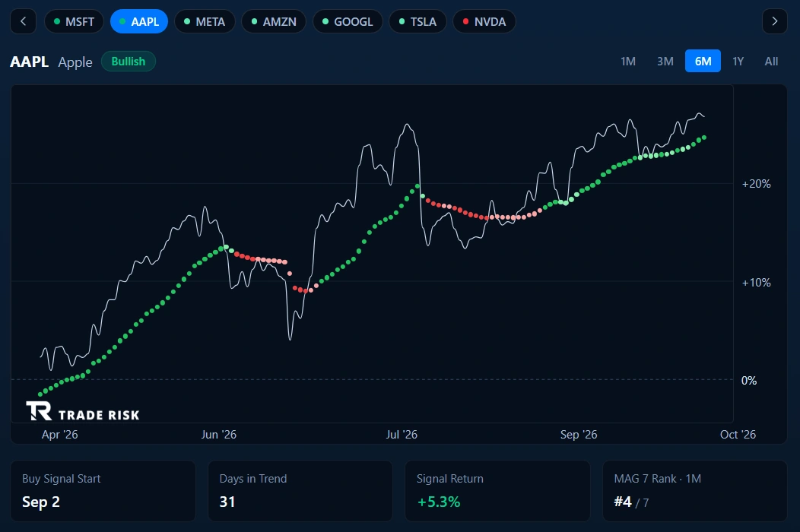Choose the 1Y time range
The height and width of the screenshot is (532, 800).
tap(738, 62)
